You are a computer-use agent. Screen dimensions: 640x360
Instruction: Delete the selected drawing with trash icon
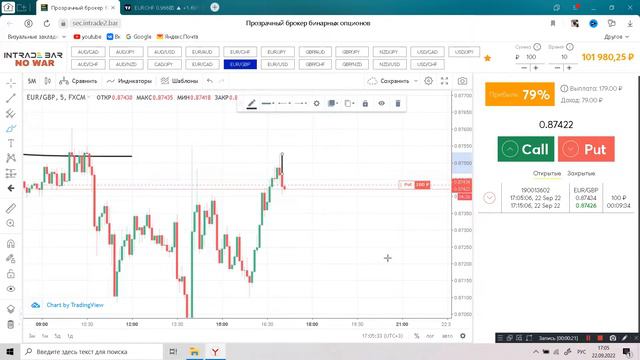pyautogui.click(x=398, y=104)
